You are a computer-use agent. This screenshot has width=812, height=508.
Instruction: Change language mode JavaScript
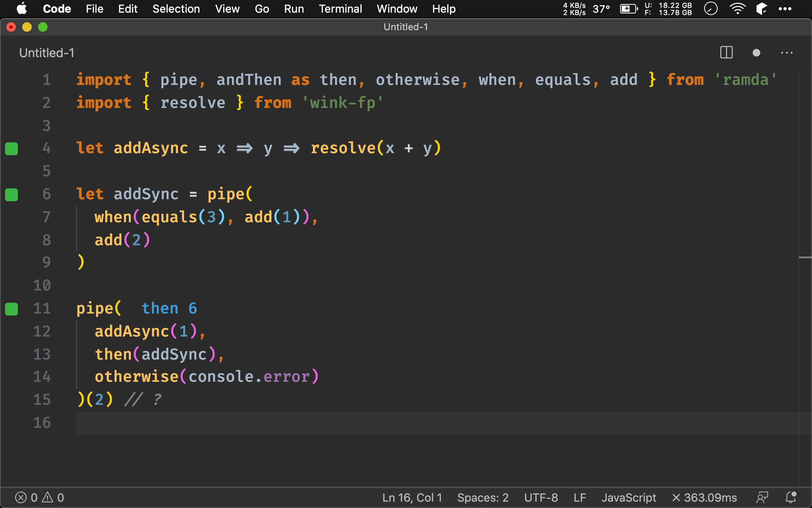point(629,498)
